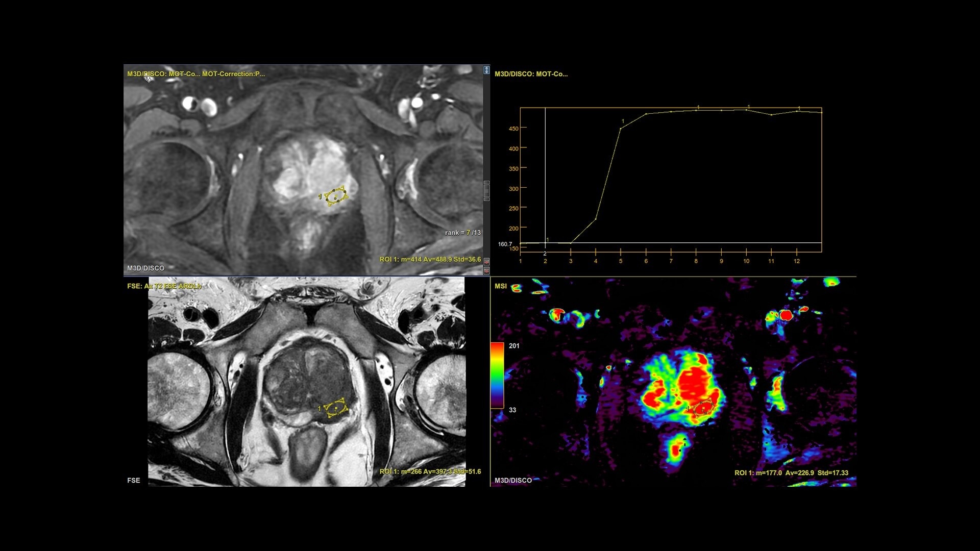
Task: Click the ROI label 1 on the DISCO image
Action: [320, 196]
